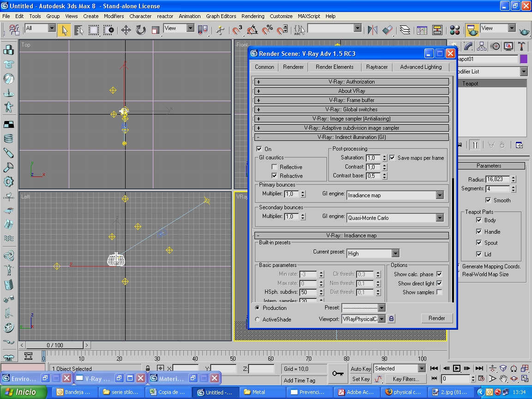Open render Preset dropdown
The height and width of the screenshot is (399, 532).
[x=382, y=308]
